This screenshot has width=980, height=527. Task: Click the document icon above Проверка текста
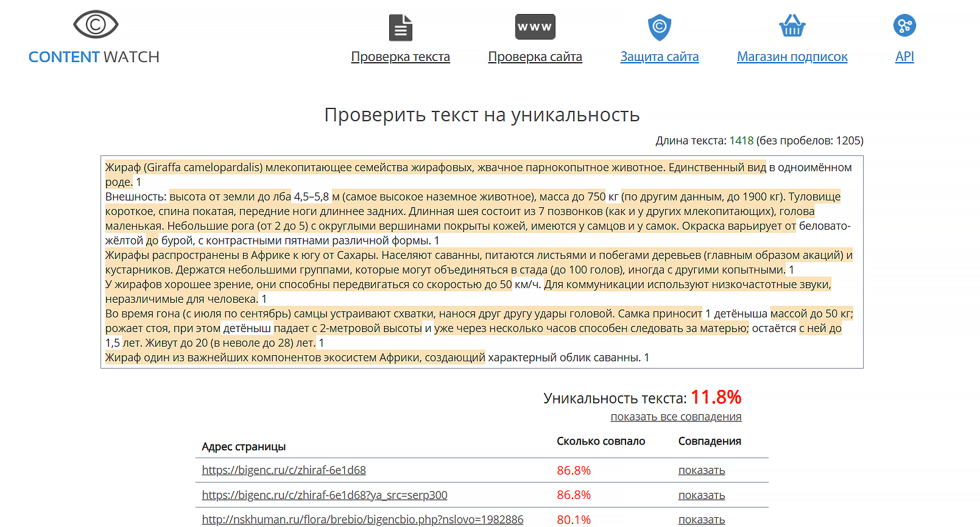[x=400, y=27]
